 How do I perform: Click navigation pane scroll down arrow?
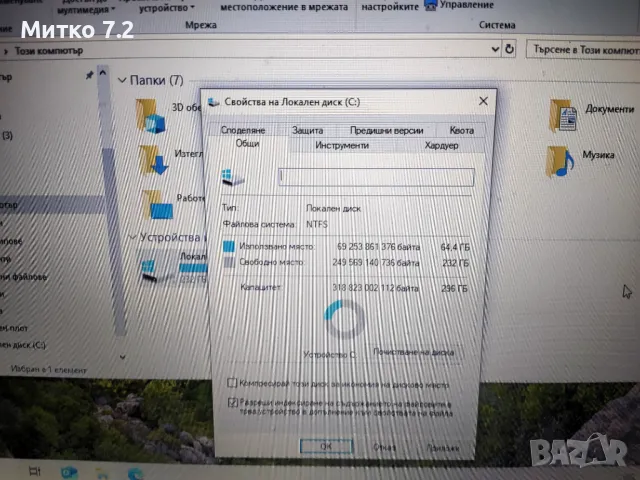(x=122, y=357)
